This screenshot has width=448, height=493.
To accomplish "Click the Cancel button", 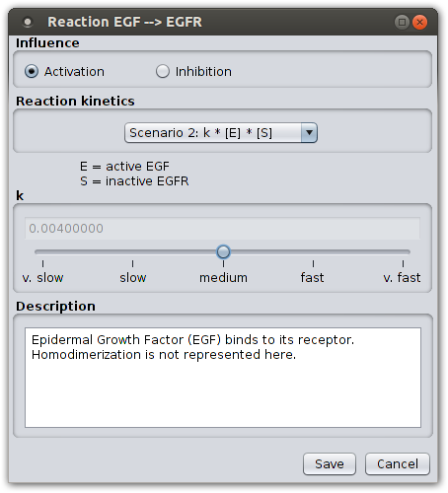I will click(x=398, y=464).
